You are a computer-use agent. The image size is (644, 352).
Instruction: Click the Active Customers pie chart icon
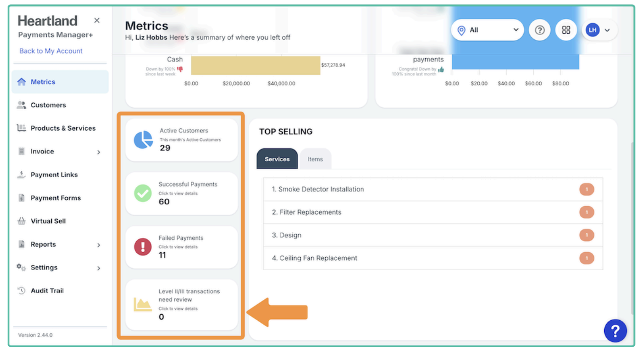(x=143, y=140)
